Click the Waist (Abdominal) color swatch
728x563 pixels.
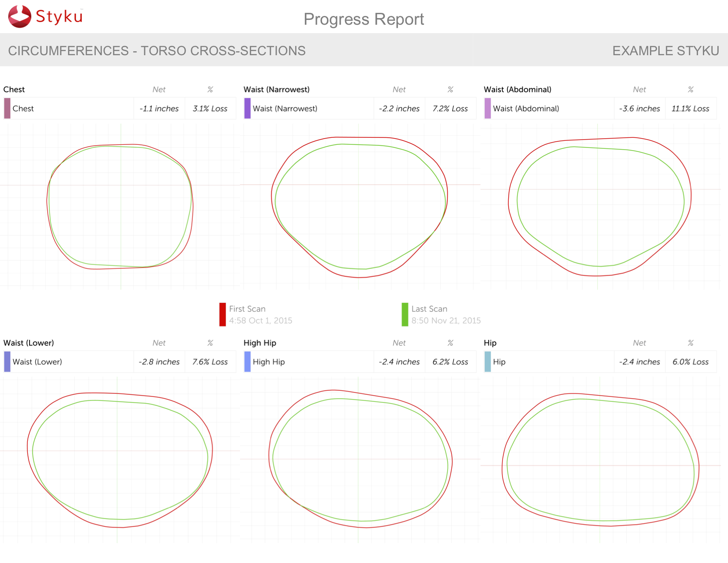click(x=488, y=109)
